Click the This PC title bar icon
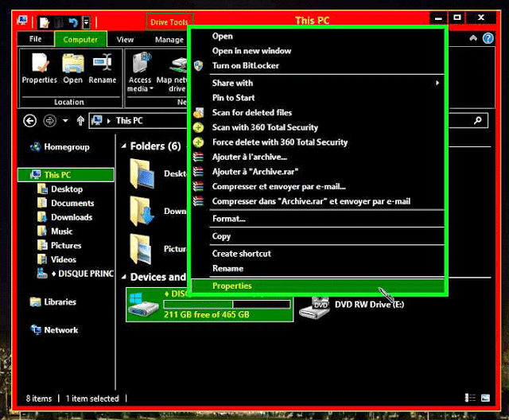 coord(22,21)
